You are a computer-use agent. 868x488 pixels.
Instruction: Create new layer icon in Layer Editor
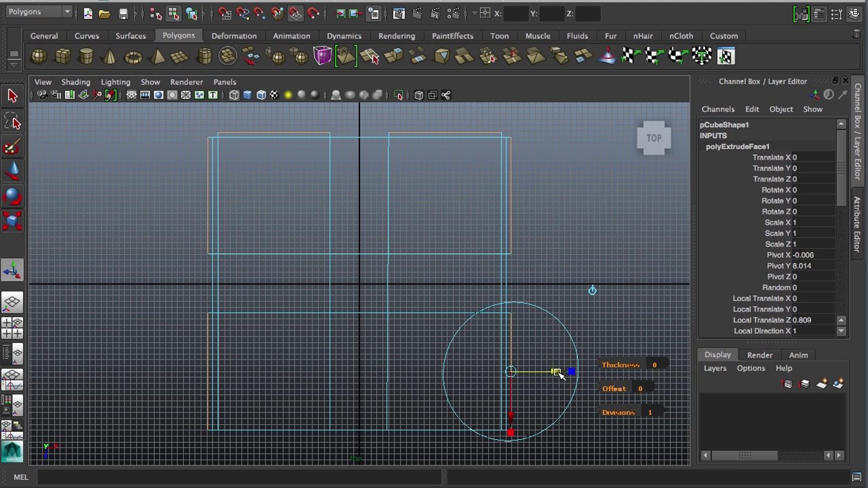click(x=821, y=384)
